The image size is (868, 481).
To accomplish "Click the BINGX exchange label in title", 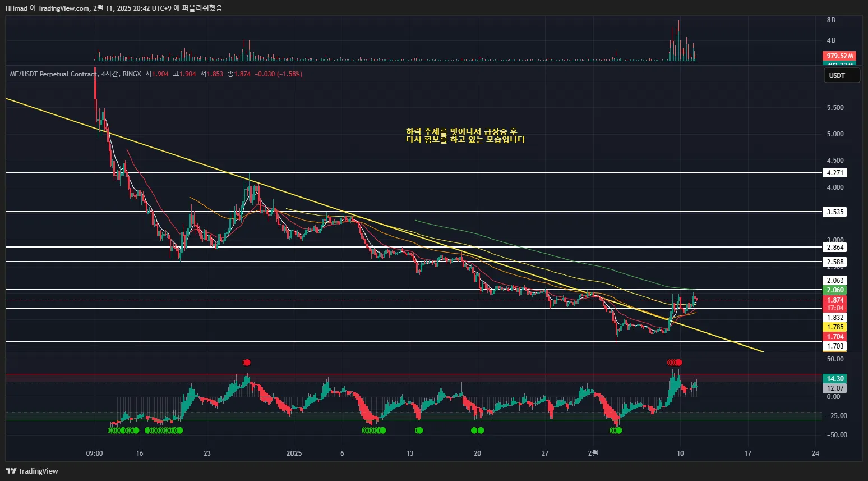I will coord(132,74).
